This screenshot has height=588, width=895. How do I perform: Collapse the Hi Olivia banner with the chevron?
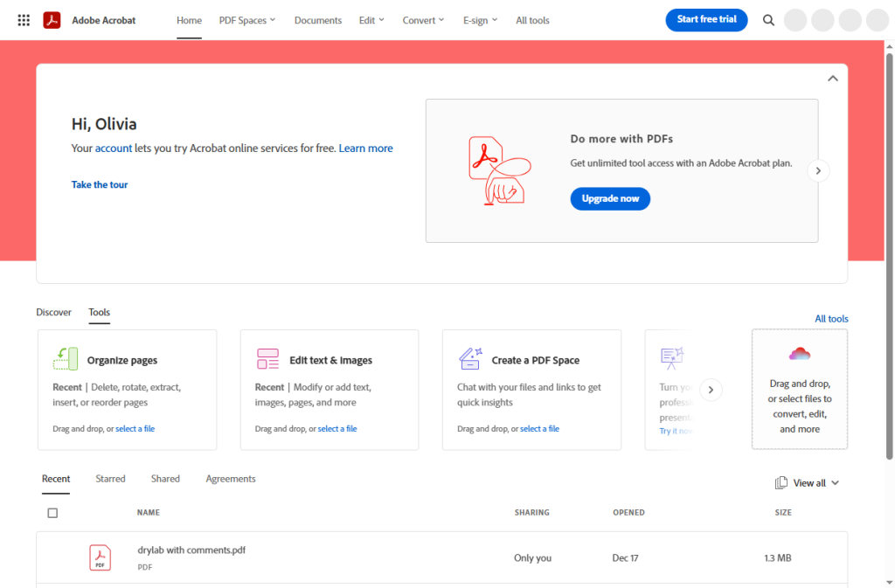(832, 78)
